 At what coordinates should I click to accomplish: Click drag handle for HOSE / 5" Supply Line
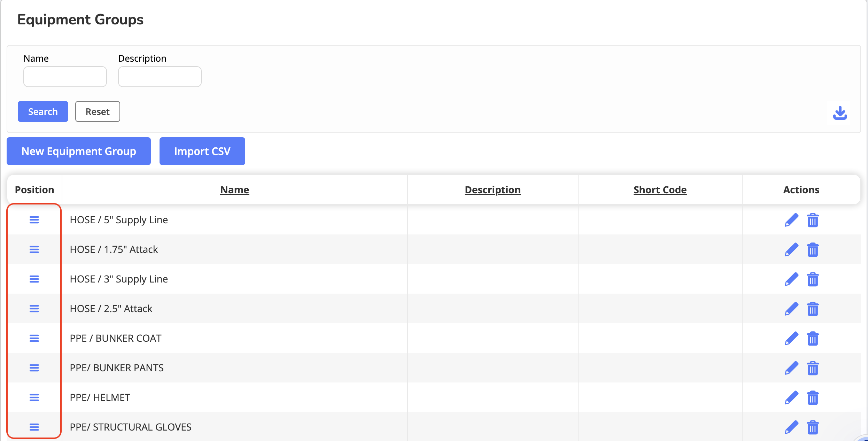[x=34, y=220]
